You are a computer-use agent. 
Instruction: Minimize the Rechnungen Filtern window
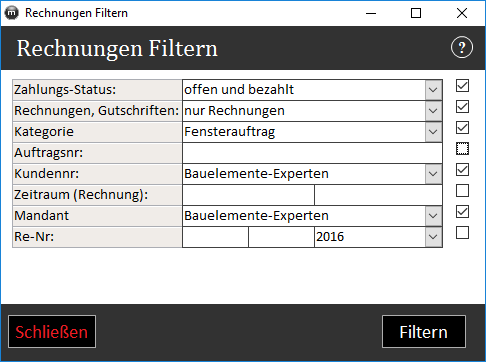point(371,13)
